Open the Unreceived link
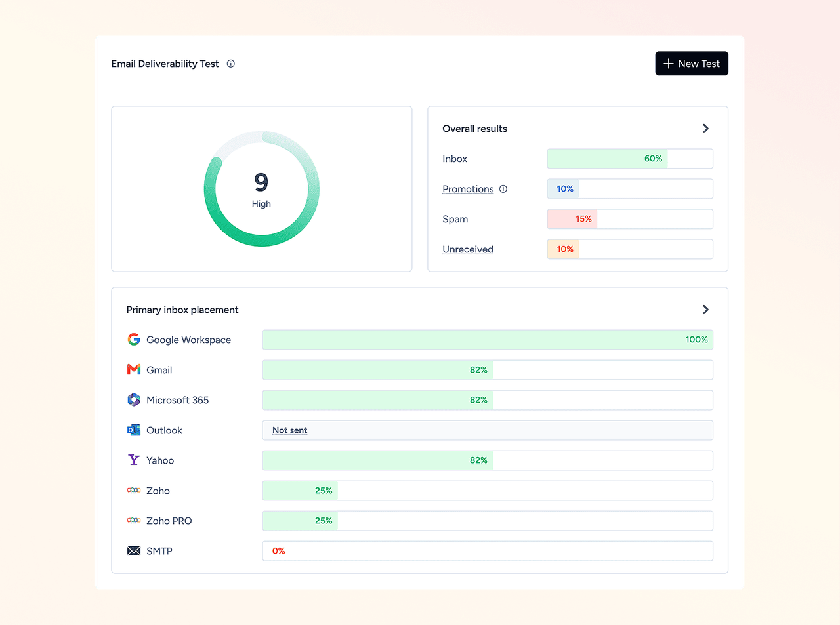The image size is (840, 625). (x=468, y=249)
